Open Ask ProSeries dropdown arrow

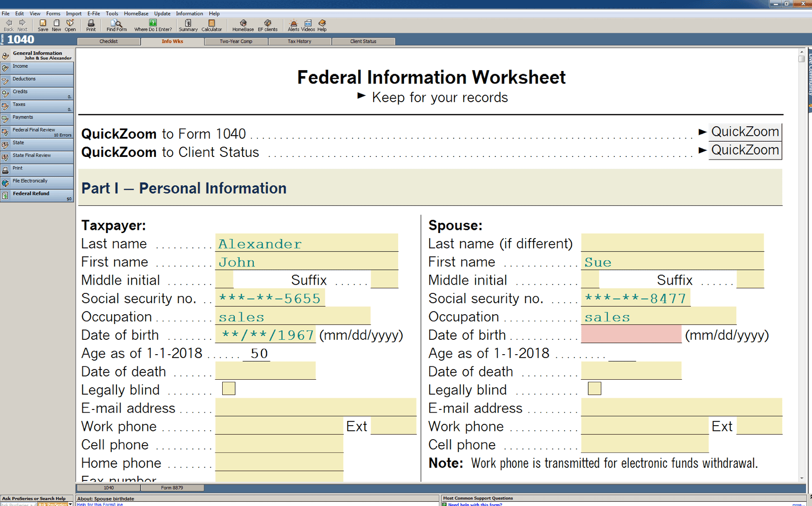[x=70, y=504]
